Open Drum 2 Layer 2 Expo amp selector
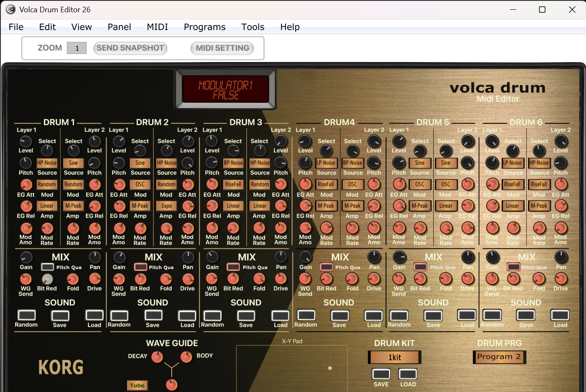The height and width of the screenshot is (392, 586). pos(167,206)
